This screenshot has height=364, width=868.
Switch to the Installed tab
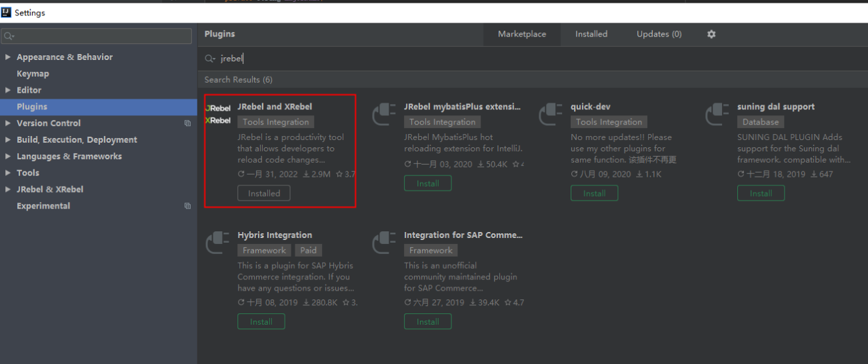tap(591, 34)
